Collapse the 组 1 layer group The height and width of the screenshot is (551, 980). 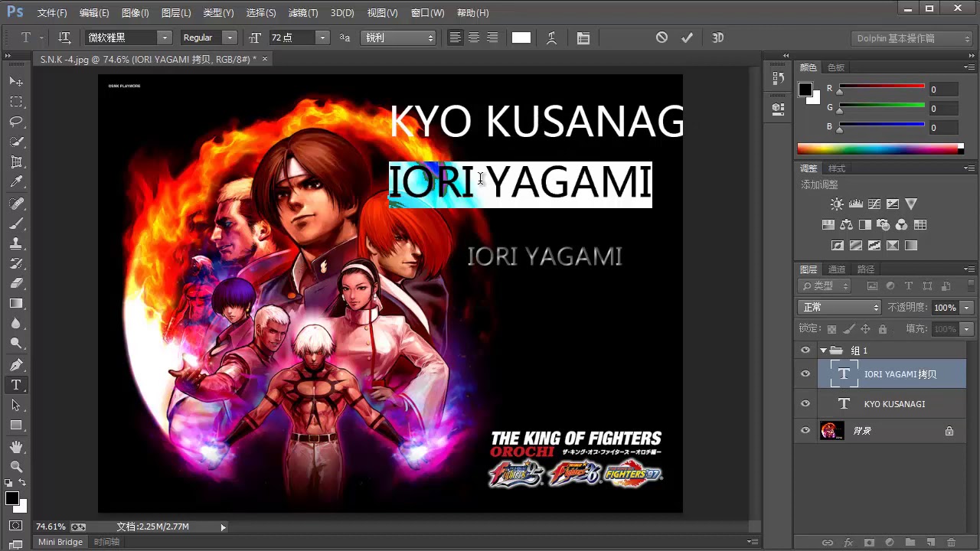pyautogui.click(x=823, y=350)
